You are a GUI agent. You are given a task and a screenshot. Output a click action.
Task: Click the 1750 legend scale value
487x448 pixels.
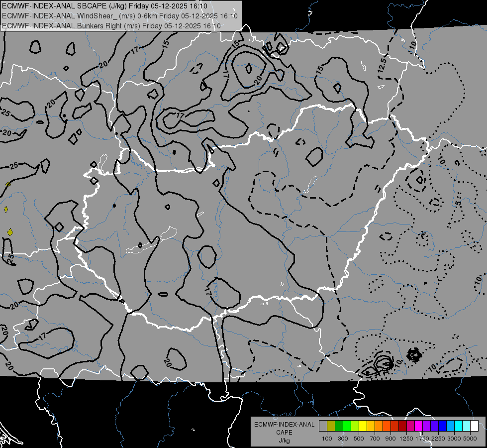pyautogui.click(x=422, y=439)
